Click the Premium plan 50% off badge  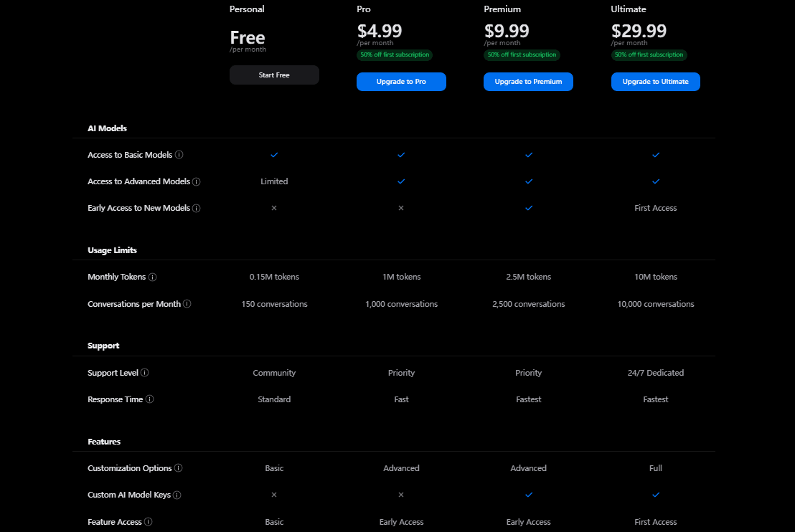522,55
